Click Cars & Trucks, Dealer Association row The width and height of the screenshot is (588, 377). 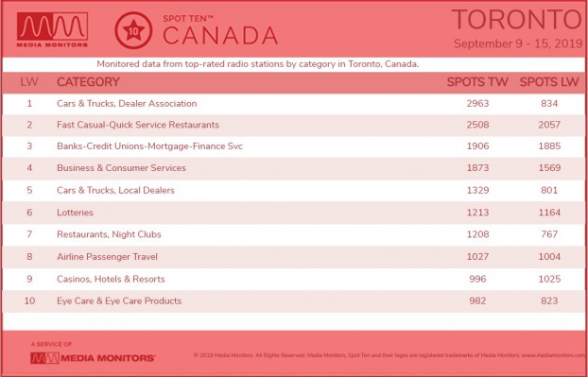(x=294, y=104)
